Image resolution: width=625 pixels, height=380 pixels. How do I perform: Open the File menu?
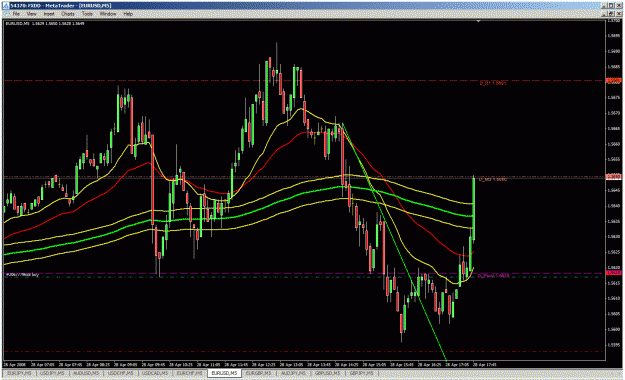[16, 14]
